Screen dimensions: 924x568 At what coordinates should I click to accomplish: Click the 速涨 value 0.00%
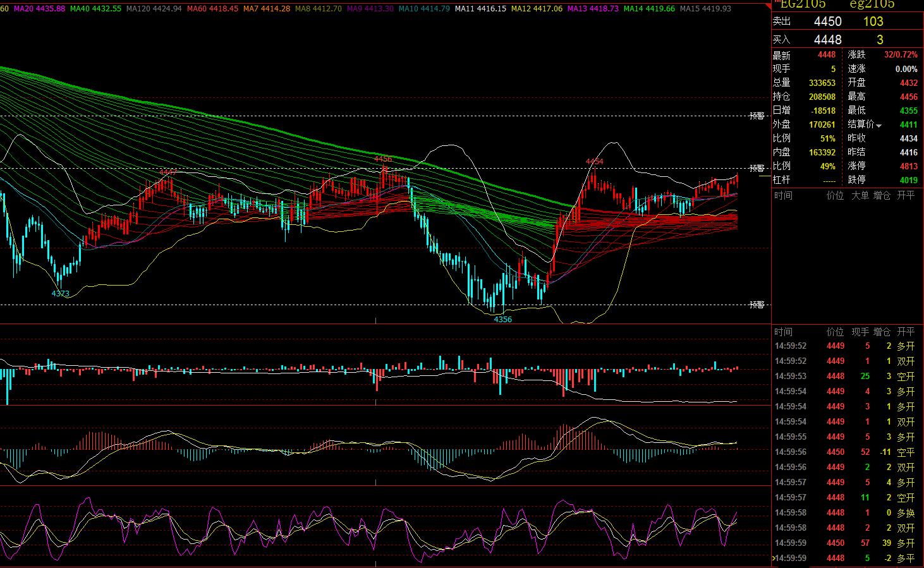906,69
